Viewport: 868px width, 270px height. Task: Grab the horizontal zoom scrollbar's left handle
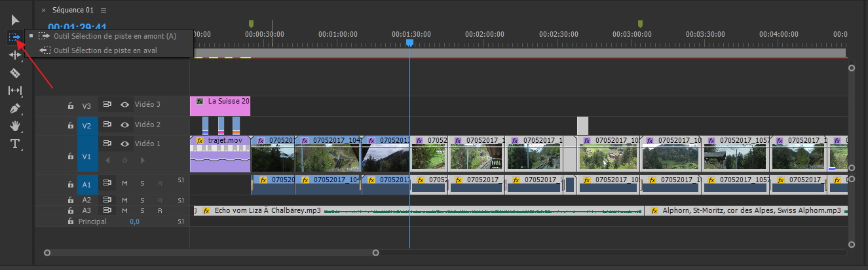(x=47, y=252)
